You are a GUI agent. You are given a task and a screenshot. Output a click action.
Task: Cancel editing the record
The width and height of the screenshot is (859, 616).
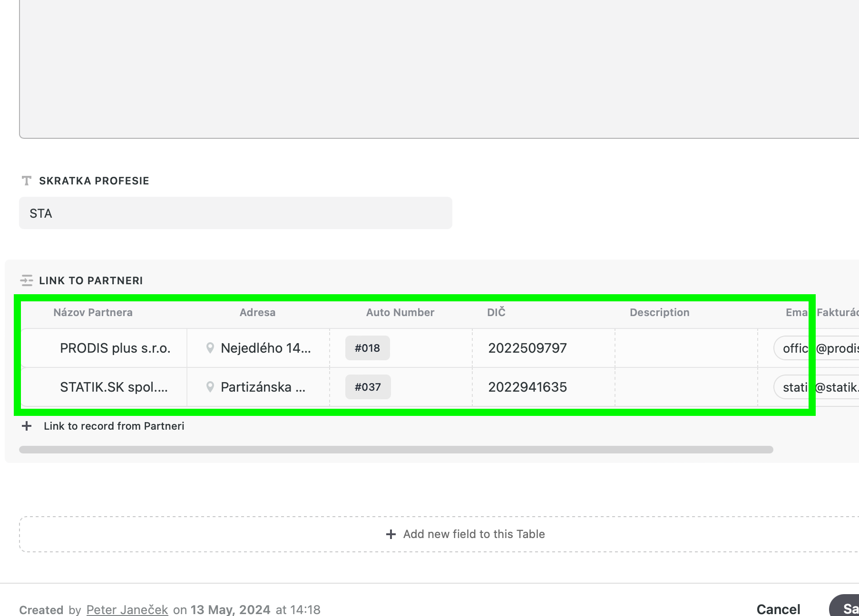click(x=778, y=609)
